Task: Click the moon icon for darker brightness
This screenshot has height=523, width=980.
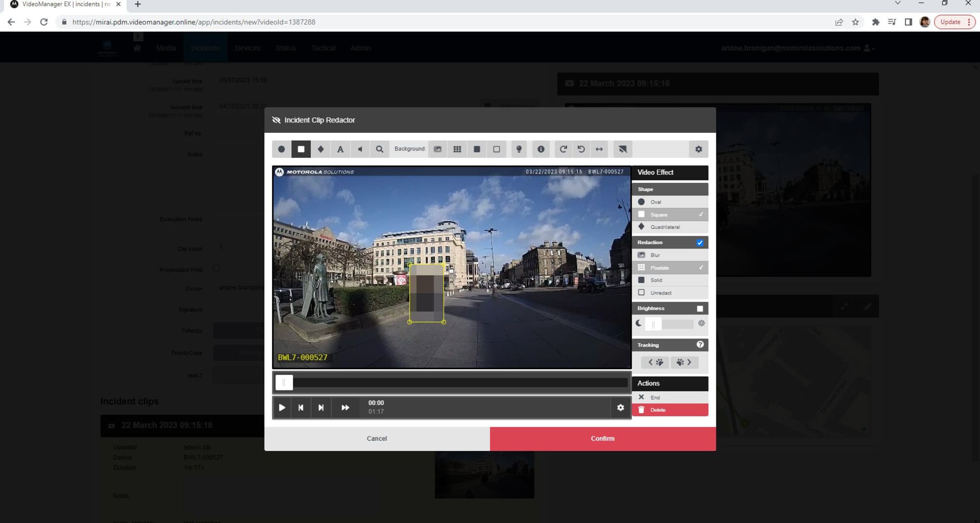Action: point(638,324)
